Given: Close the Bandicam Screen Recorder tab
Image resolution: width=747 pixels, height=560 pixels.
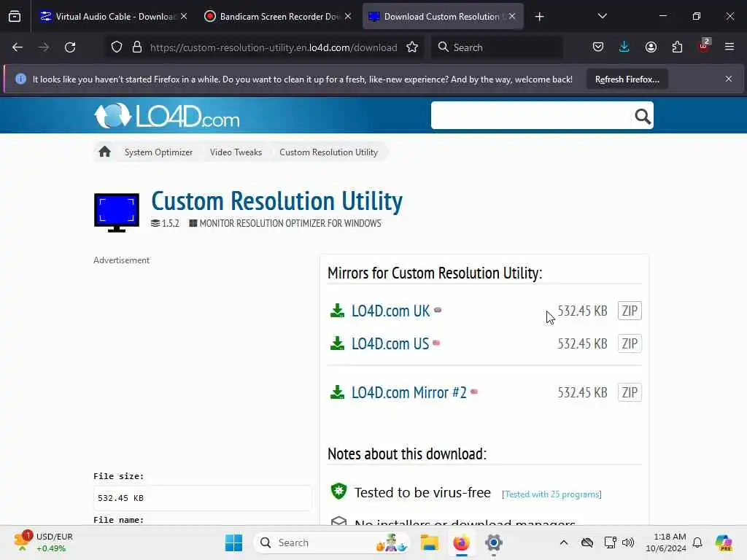Looking at the screenshot, I should (348, 17).
